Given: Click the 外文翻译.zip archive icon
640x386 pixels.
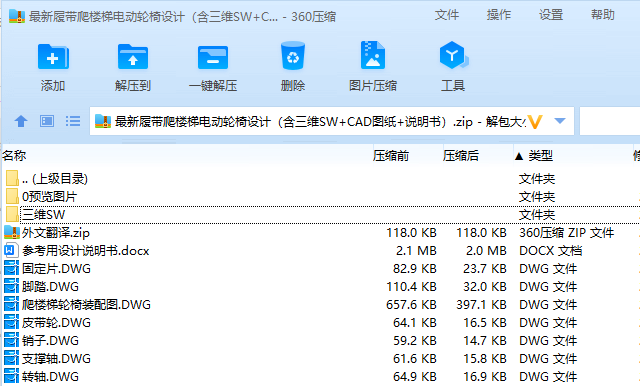Looking at the screenshot, I should point(12,232).
